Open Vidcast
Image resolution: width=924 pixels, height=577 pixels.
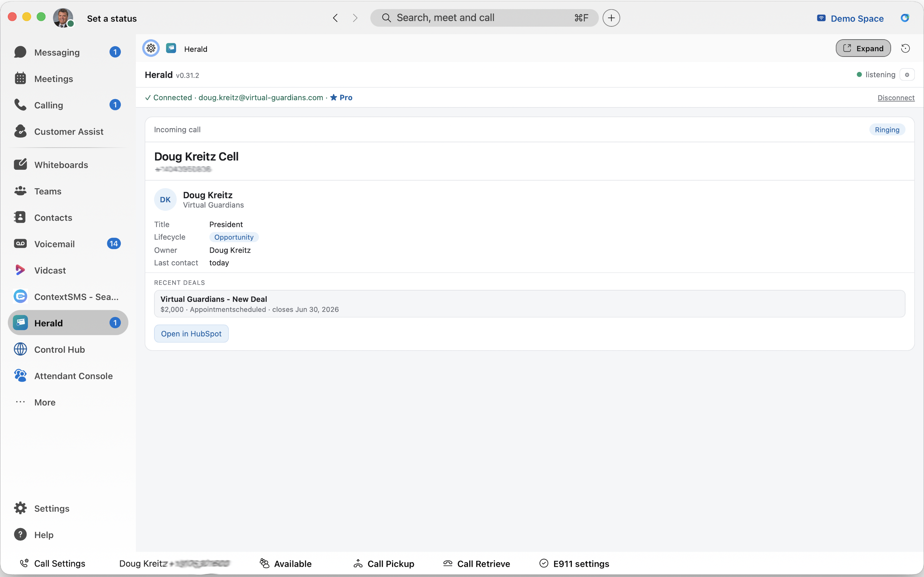[x=68, y=270]
